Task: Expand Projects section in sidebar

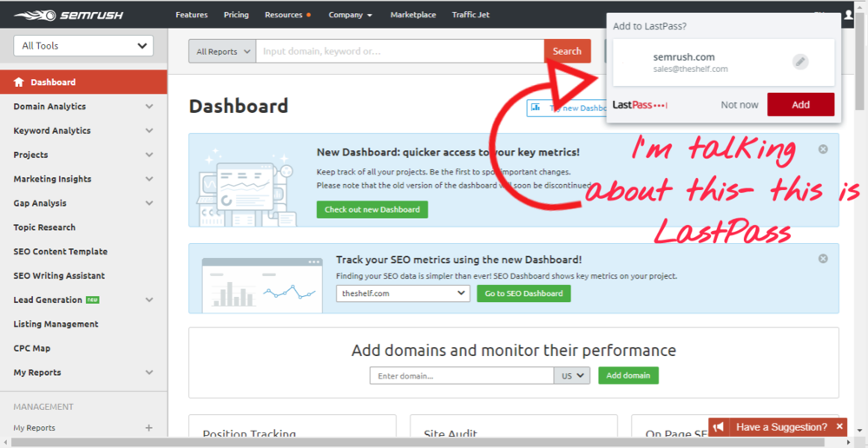Action: tap(149, 155)
